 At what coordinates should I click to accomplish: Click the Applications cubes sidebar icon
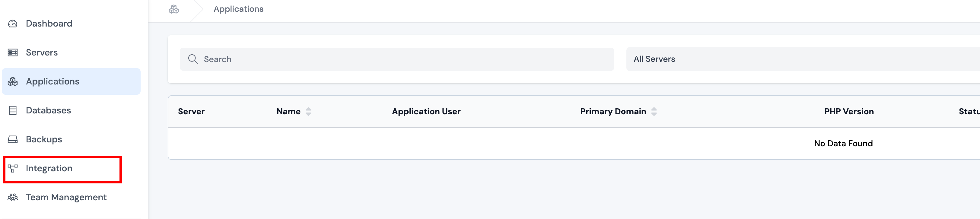point(13,81)
